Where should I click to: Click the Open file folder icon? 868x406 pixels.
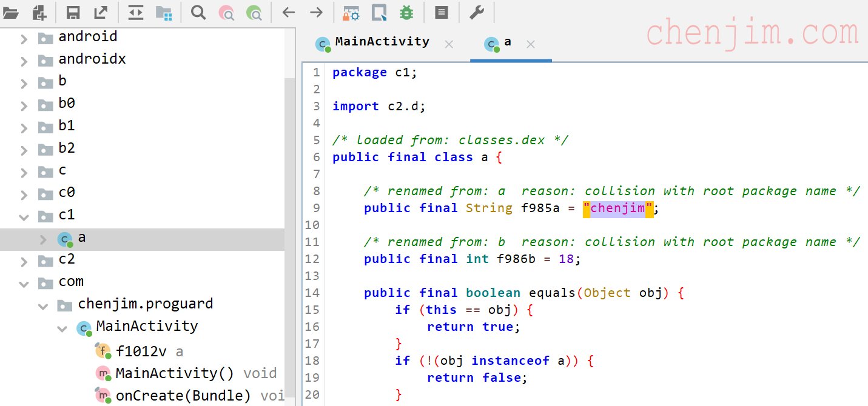[11, 12]
